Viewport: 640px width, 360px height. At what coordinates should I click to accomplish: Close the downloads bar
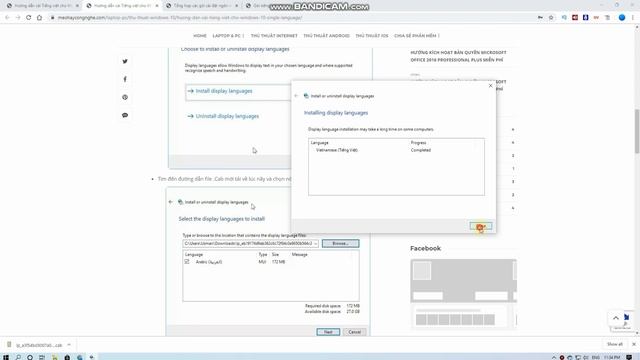point(634,344)
